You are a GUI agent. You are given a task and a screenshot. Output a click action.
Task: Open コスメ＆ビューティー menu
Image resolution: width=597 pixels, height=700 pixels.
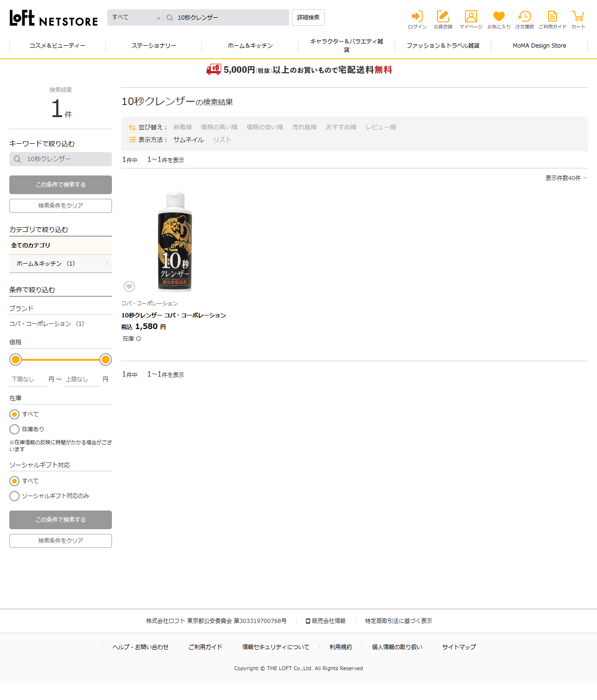point(57,46)
